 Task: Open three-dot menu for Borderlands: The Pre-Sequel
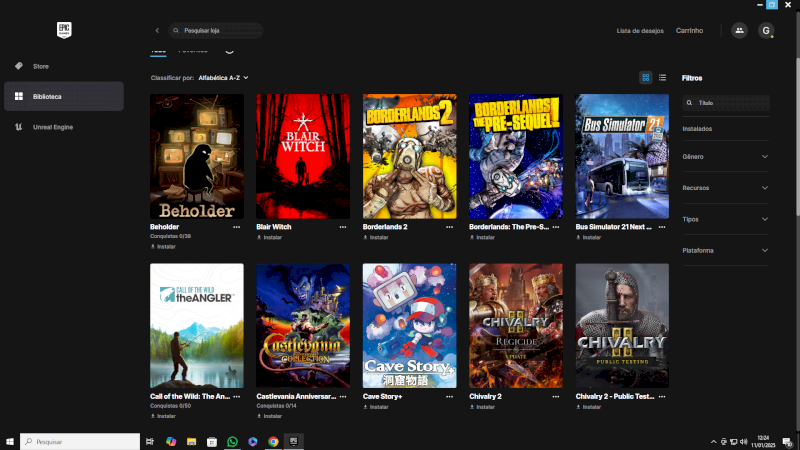click(x=556, y=227)
